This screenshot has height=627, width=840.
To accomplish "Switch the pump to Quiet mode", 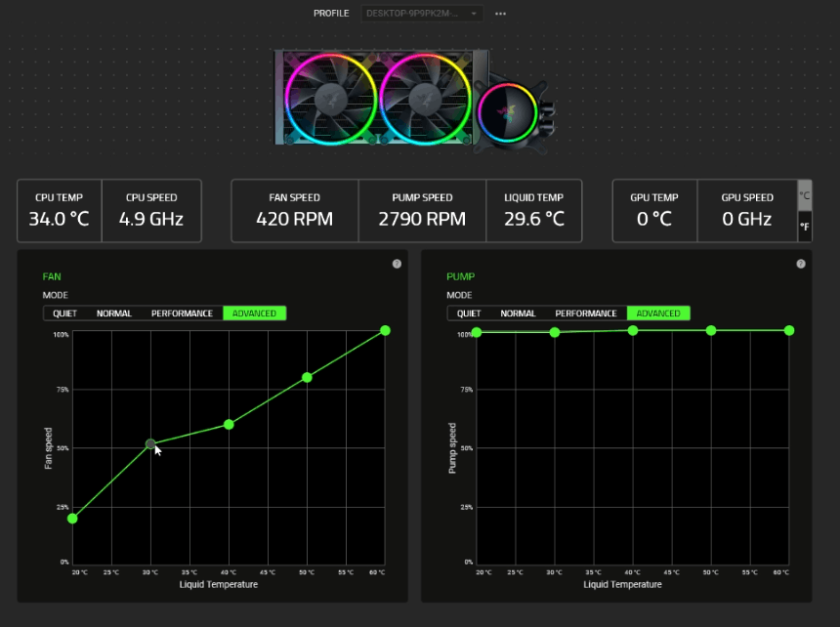I will (x=468, y=313).
